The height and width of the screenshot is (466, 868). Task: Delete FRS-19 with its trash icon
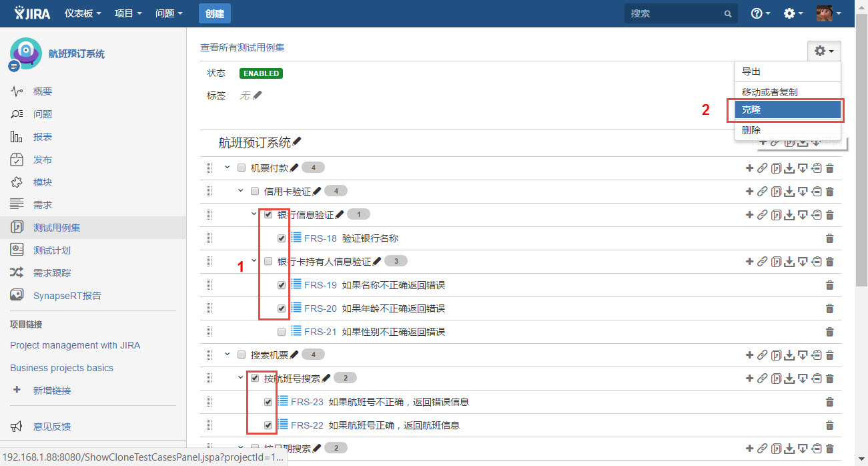[x=830, y=285]
